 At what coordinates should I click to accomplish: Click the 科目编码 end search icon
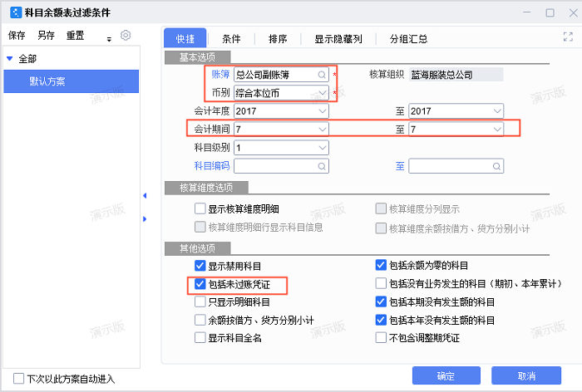[x=497, y=166]
